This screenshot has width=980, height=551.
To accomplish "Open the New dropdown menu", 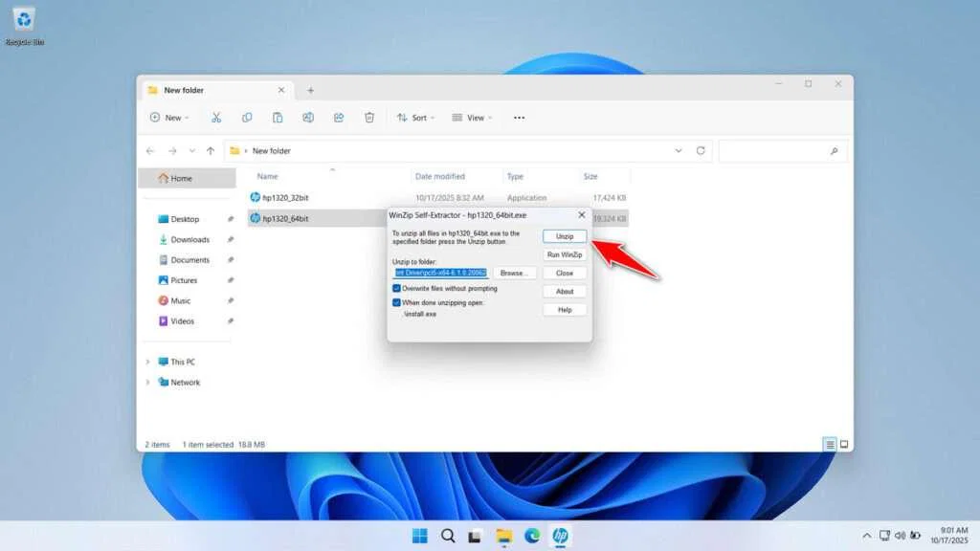I will (x=169, y=117).
